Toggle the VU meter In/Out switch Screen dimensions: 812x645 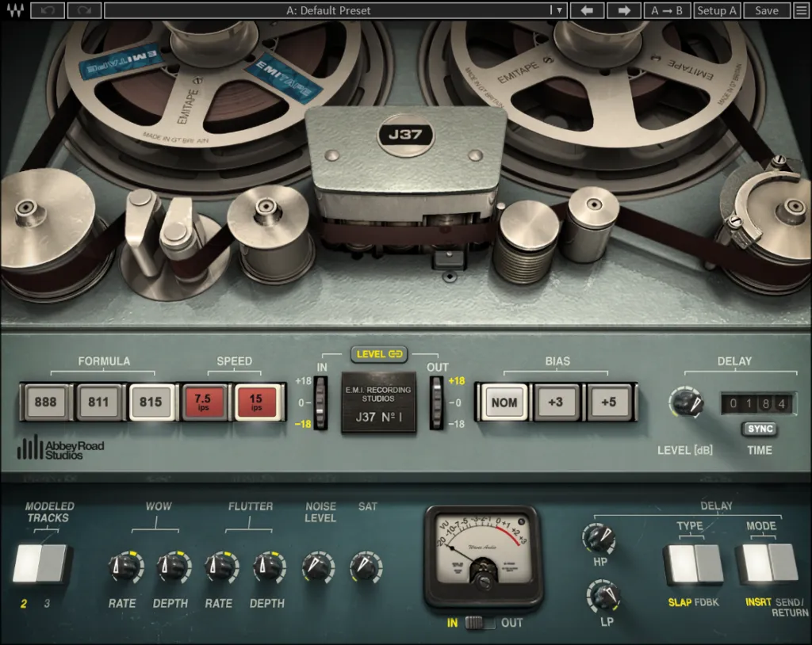[479, 623]
